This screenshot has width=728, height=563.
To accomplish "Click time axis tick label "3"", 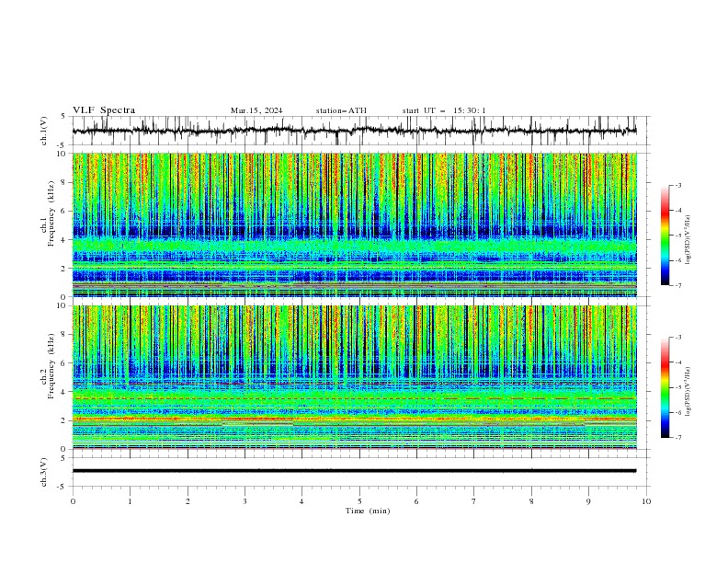I will click(x=245, y=501).
